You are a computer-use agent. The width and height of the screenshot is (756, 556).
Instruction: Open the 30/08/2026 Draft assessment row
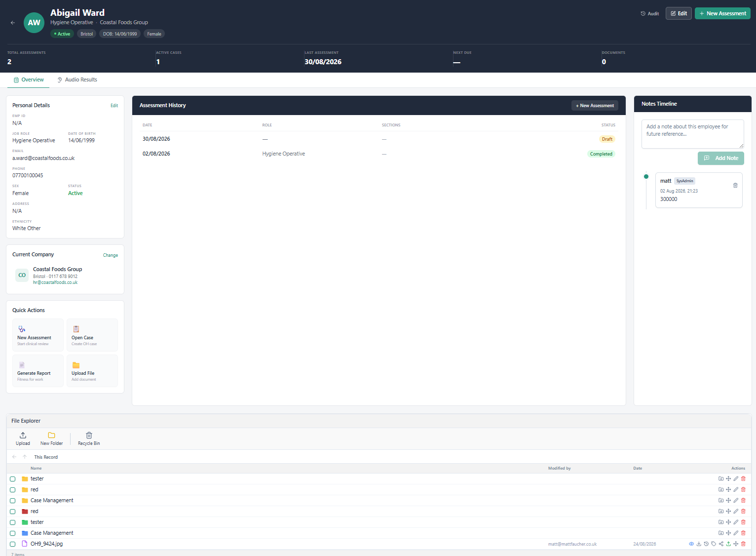coord(378,139)
